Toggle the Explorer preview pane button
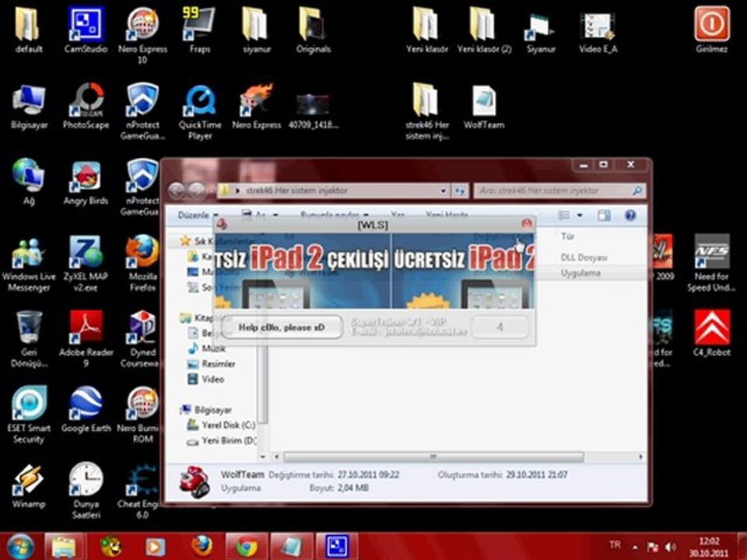Viewport: 747px width, 560px height. pos(604,215)
